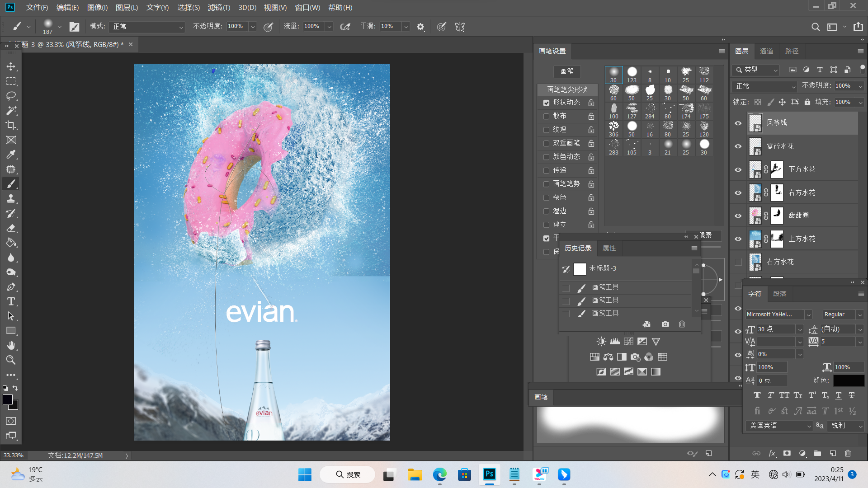
Task: Open Microsoft Edge from taskbar
Action: tap(439, 474)
